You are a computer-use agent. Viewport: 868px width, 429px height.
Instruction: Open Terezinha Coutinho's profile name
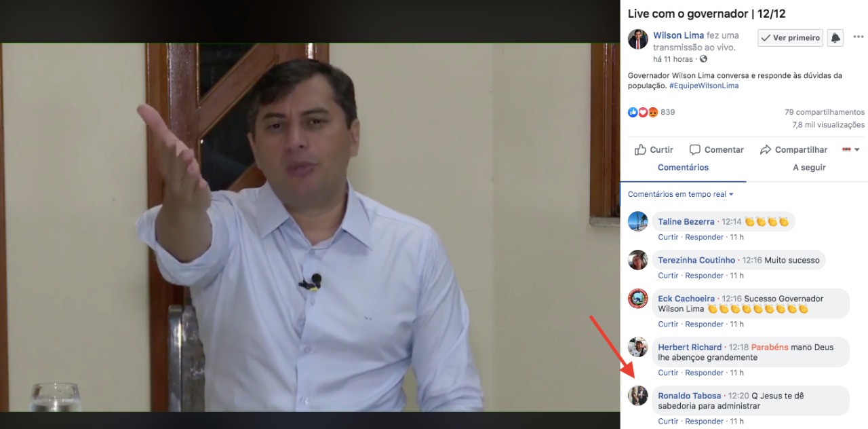click(696, 261)
